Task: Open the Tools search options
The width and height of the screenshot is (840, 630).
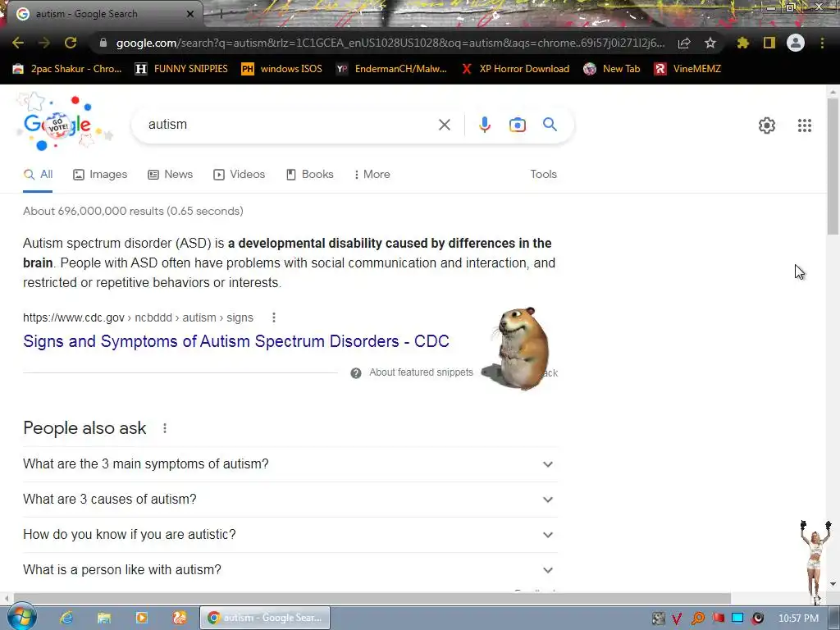Action: [x=543, y=175]
